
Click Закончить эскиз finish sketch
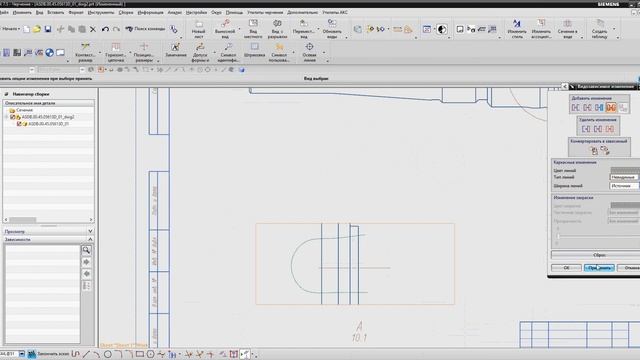[x=49, y=354]
